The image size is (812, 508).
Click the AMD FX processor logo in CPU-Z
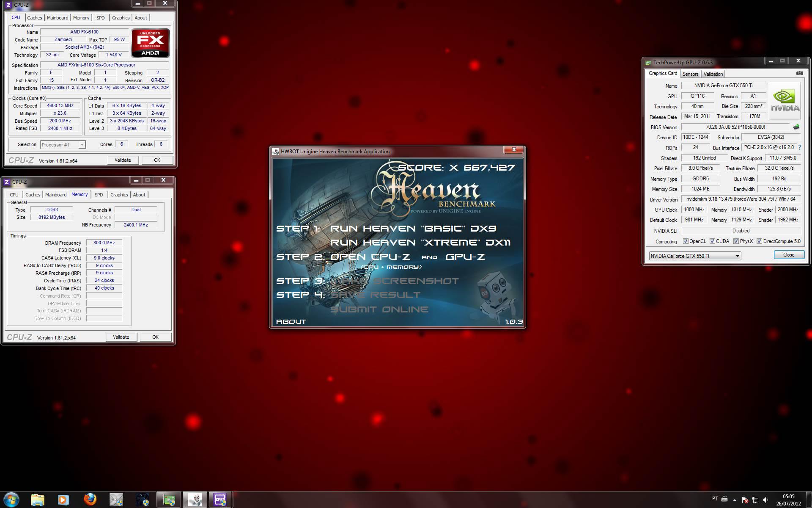coord(151,43)
